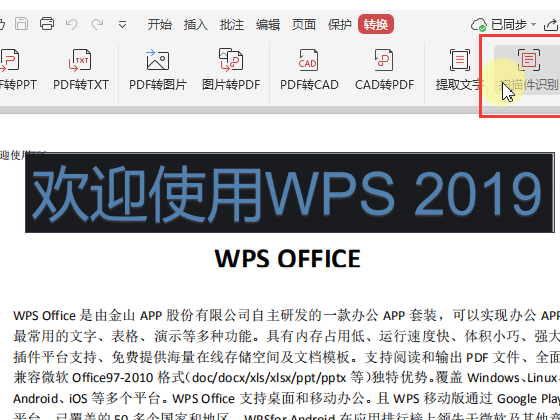The image size is (560, 420).
Task: Click text line starting '兼容微软 Office97-2010'
Action: click(x=286, y=378)
